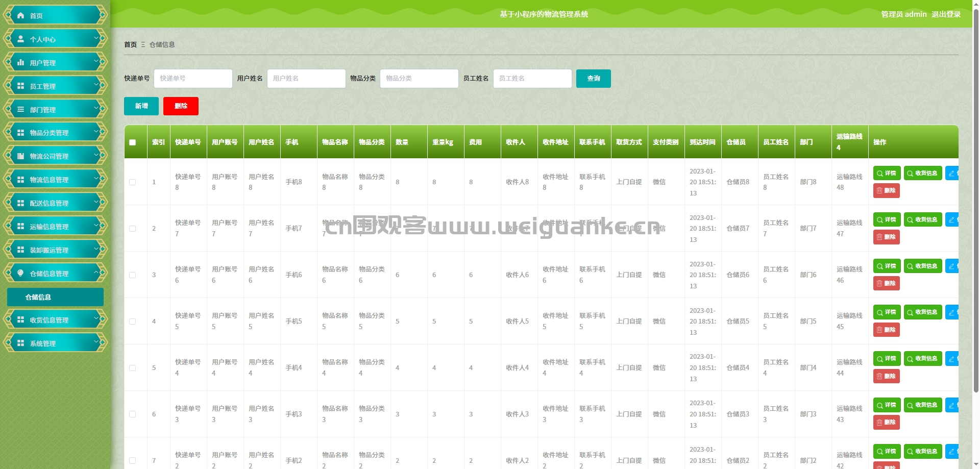
Task: Open the 装卸搬运管理 menu label
Action: (x=49, y=250)
